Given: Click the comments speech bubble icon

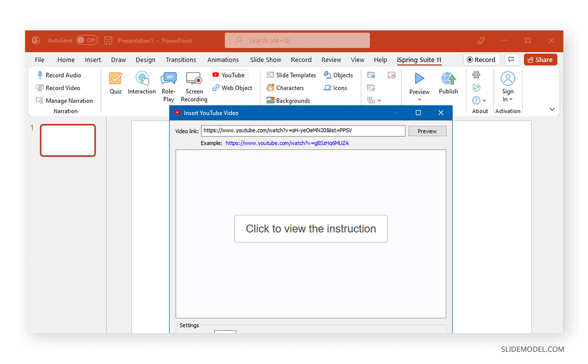Looking at the screenshot, I should (x=511, y=60).
